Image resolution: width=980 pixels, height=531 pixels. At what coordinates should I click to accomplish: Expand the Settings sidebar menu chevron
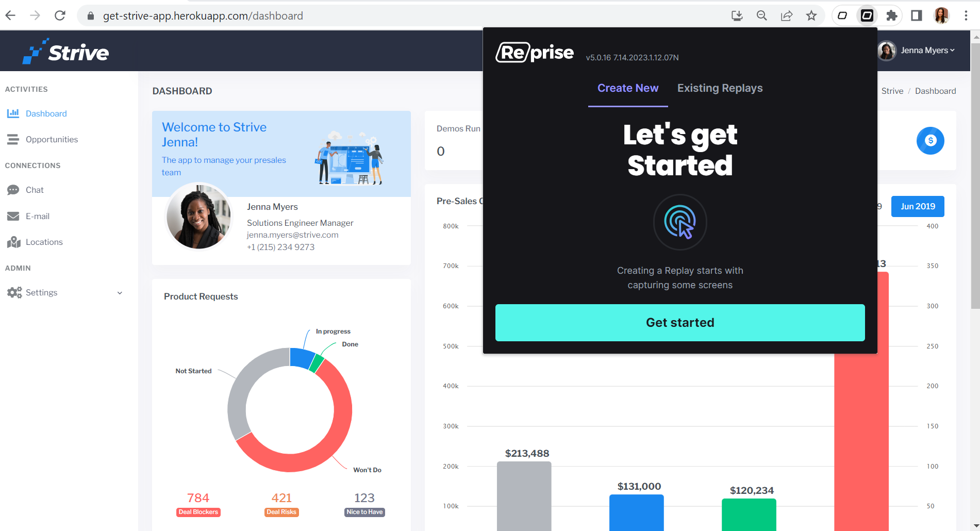120,293
